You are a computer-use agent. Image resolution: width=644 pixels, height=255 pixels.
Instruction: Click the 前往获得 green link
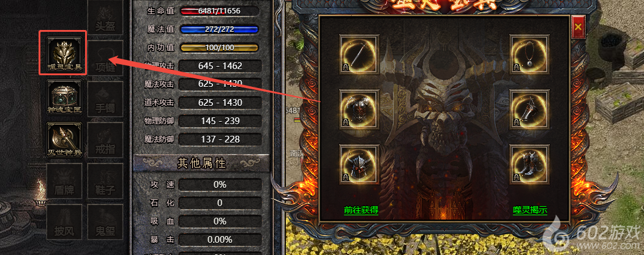click(361, 210)
